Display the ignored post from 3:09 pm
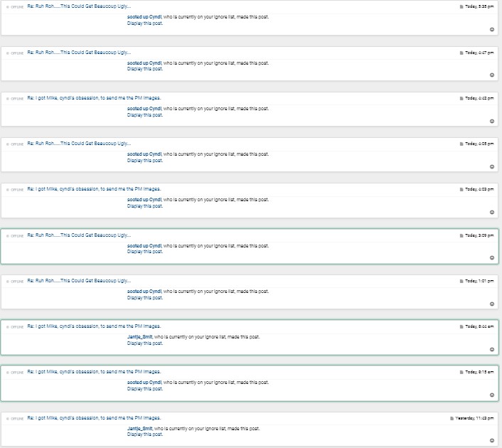The image size is (502, 448). coord(145,252)
